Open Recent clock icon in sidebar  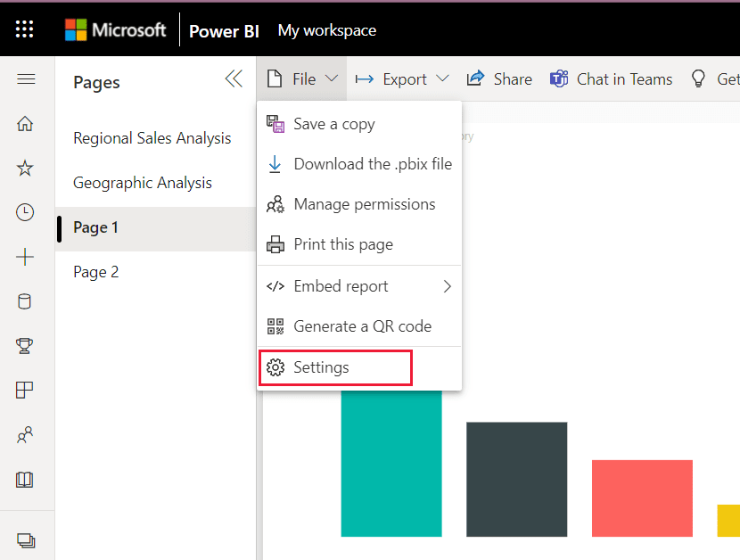25,212
